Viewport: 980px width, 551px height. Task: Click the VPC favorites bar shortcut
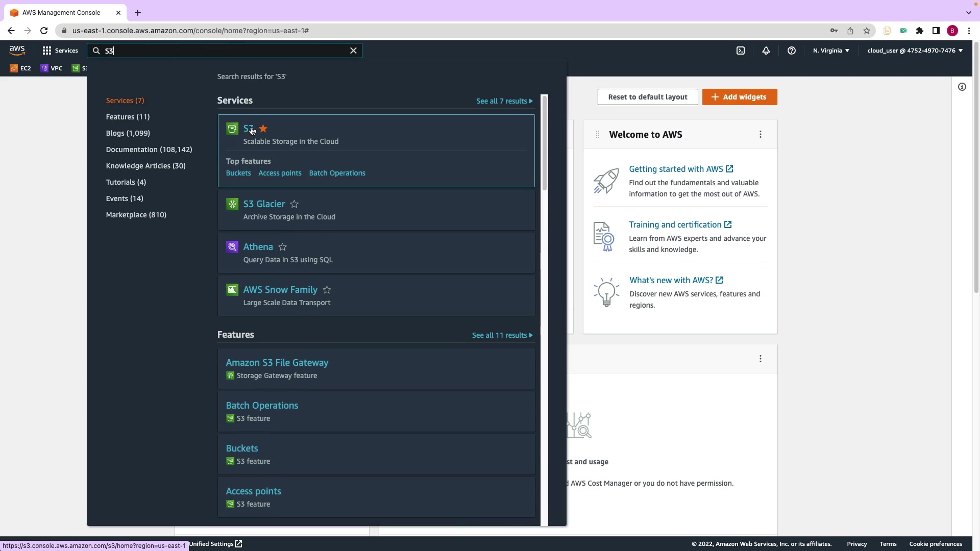tap(52, 68)
